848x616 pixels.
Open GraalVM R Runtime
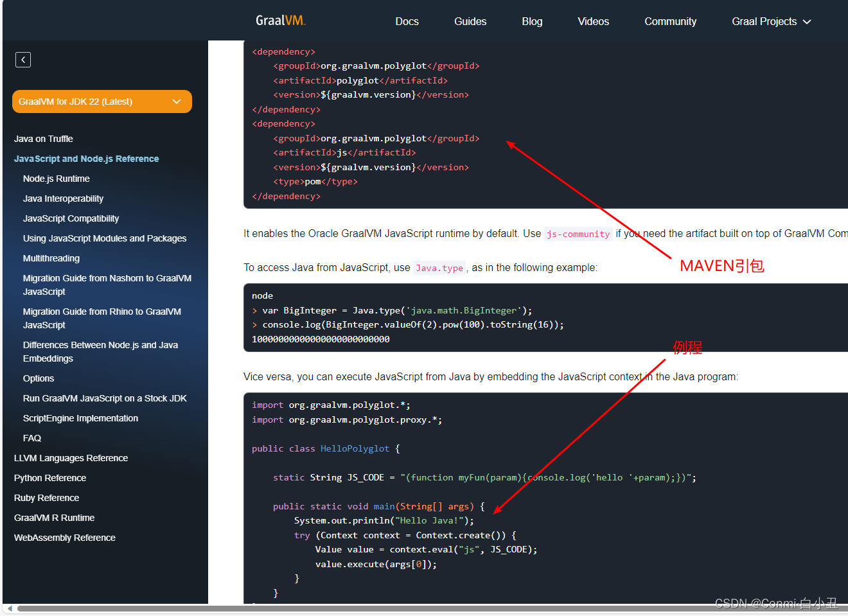(x=54, y=518)
